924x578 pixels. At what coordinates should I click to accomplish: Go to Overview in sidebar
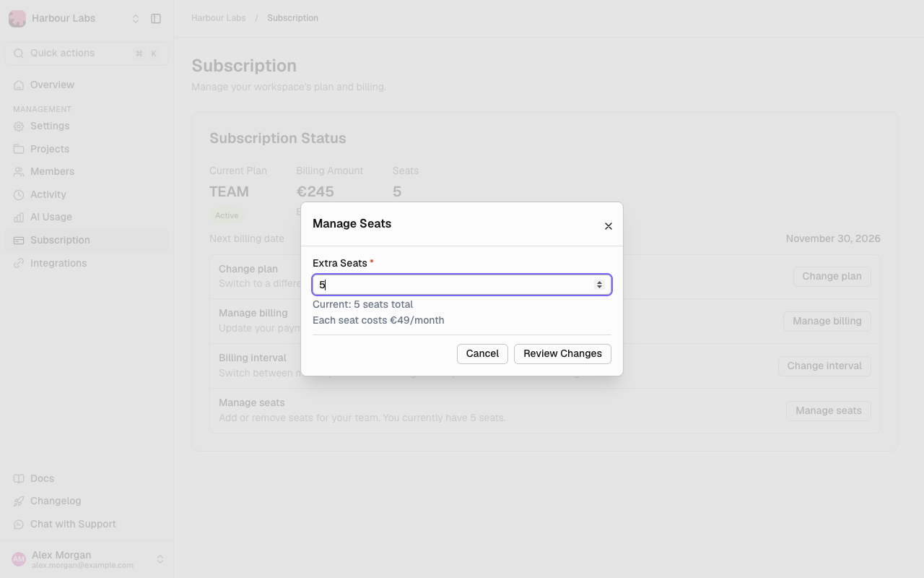click(x=87, y=85)
